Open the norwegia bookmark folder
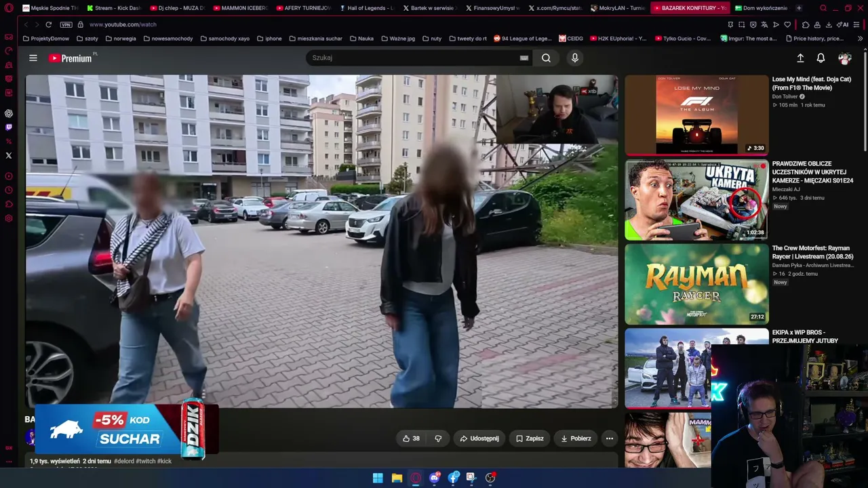Viewport: 868px width, 488px height. (x=121, y=39)
